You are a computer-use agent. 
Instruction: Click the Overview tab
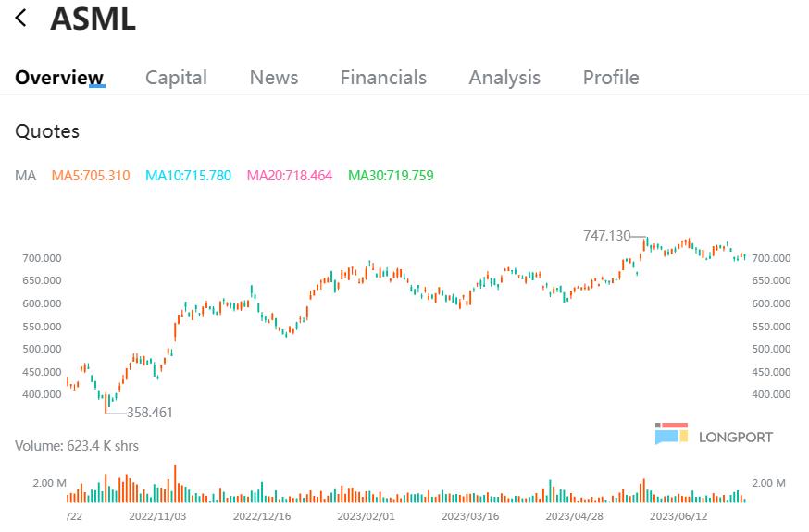click(x=59, y=78)
